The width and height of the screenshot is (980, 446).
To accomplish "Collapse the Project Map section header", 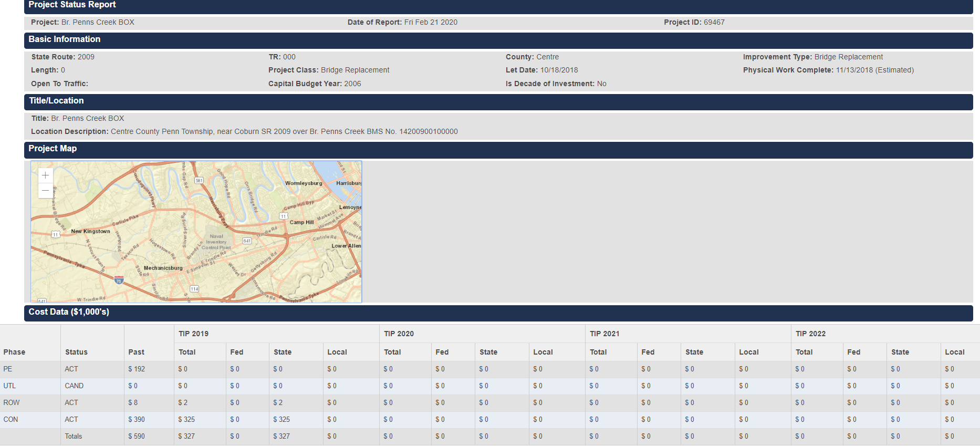I will pyautogui.click(x=53, y=149).
